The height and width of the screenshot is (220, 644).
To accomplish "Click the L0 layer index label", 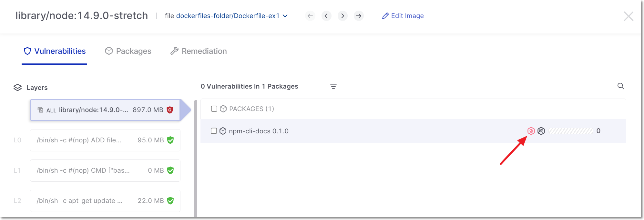I will pyautogui.click(x=17, y=140).
